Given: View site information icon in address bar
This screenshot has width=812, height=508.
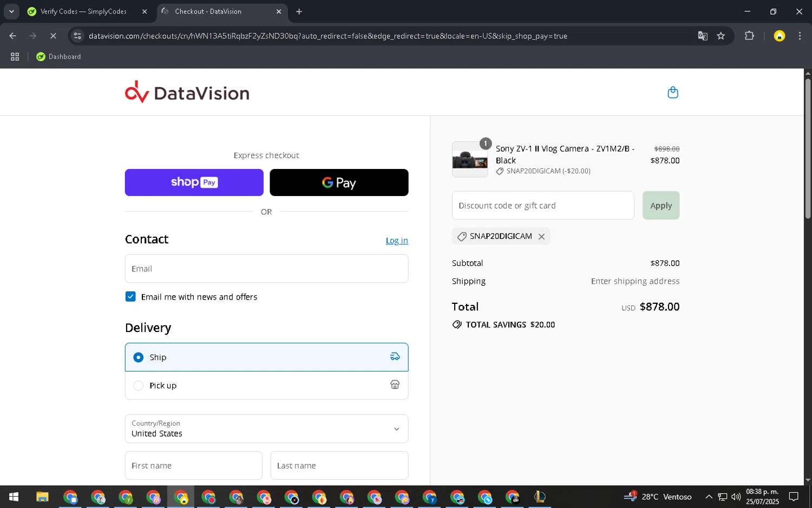Looking at the screenshot, I should click(x=77, y=36).
